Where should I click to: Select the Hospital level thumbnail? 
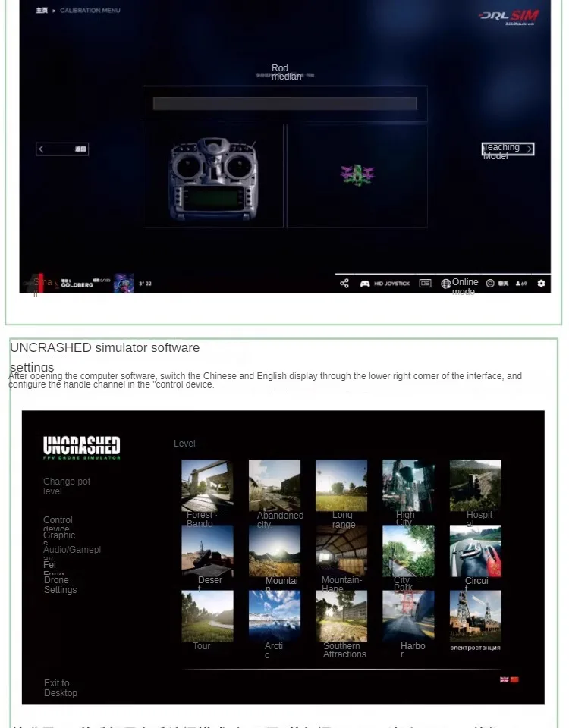pyautogui.click(x=476, y=485)
